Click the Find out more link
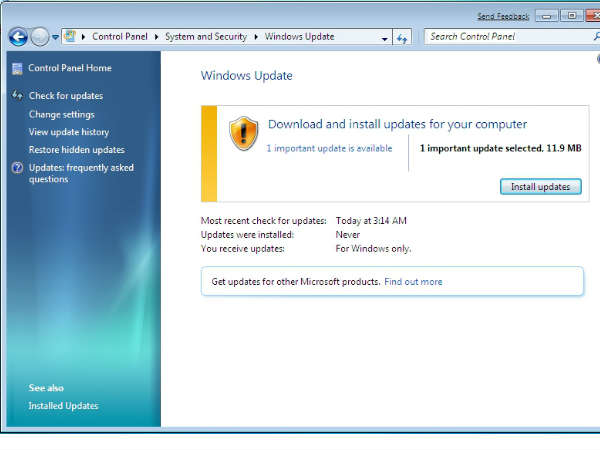Image resolution: width=600 pixels, height=450 pixels. coord(413,282)
